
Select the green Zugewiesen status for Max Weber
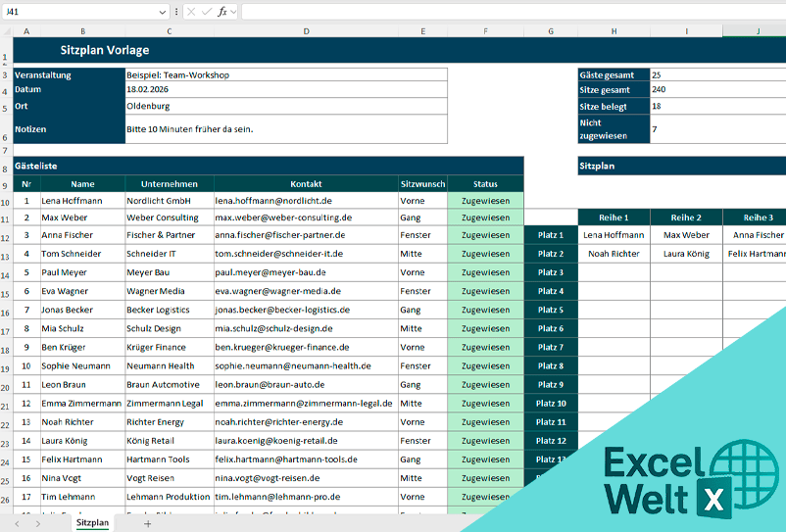[484, 218]
